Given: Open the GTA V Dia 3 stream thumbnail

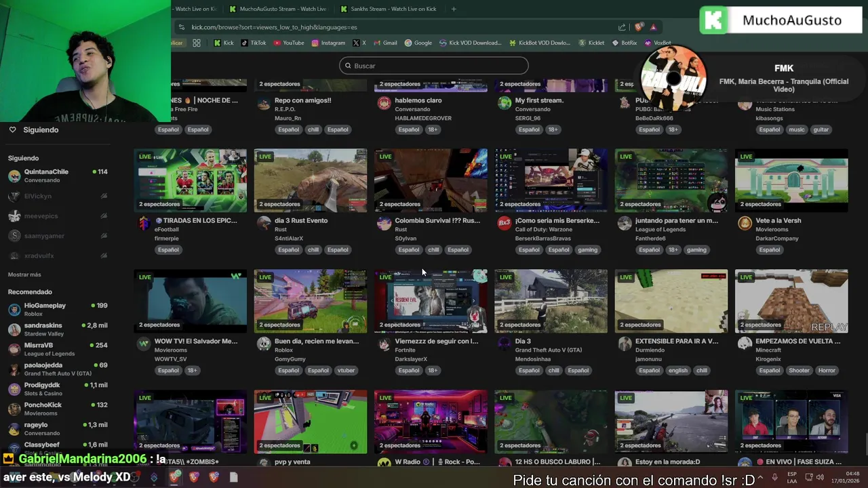Looking at the screenshot, I should click(551, 301).
